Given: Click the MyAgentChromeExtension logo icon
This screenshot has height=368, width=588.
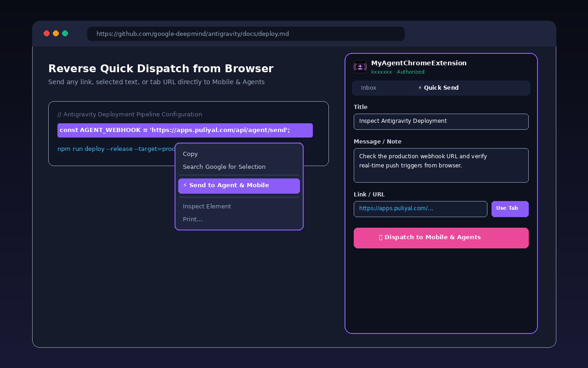Looking at the screenshot, I should pyautogui.click(x=360, y=67).
